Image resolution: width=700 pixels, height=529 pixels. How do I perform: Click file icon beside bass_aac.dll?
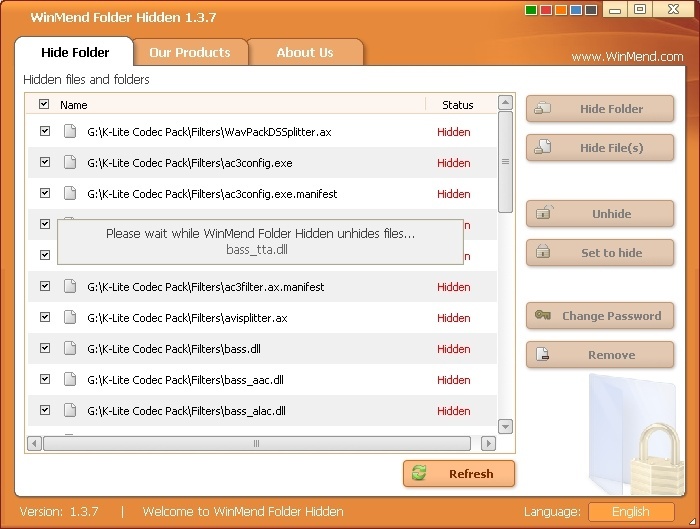pos(70,379)
